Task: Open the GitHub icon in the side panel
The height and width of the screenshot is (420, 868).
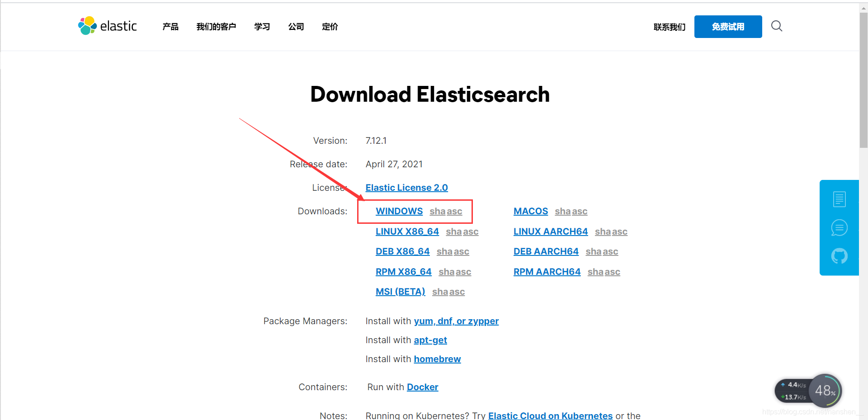Action: [840, 256]
